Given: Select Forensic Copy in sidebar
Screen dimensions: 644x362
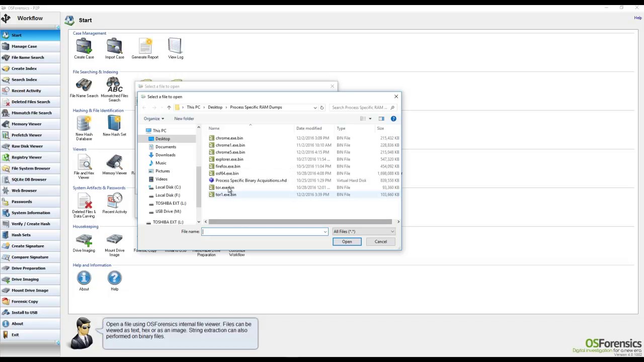Looking at the screenshot, I should pyautogui.click(x=30, y=301).
